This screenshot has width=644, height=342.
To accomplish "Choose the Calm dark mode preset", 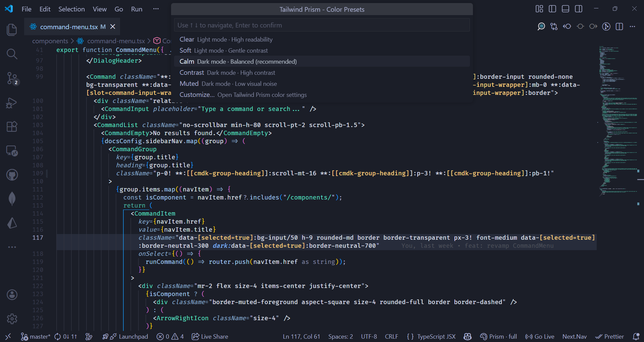I will click(x=322, y=61).
